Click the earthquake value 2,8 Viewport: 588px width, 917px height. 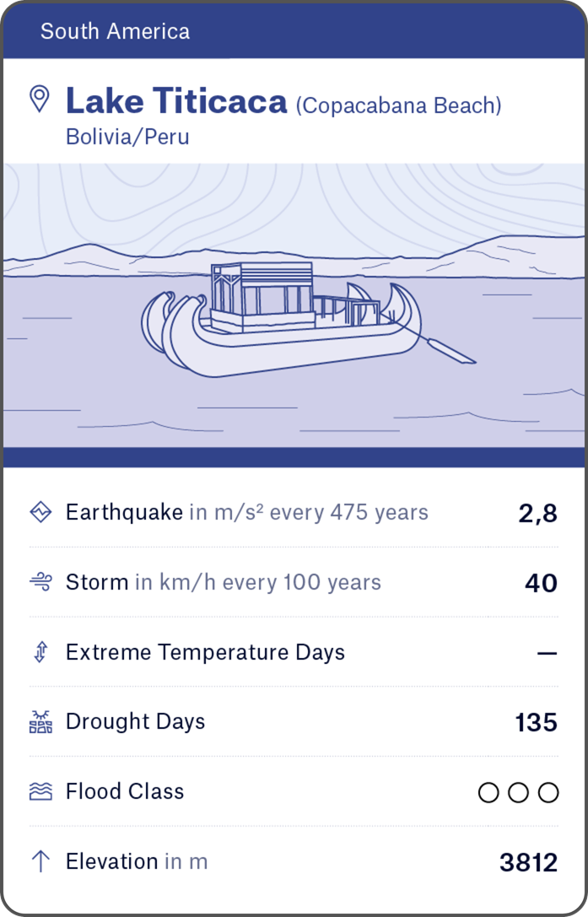coord(537,513)
